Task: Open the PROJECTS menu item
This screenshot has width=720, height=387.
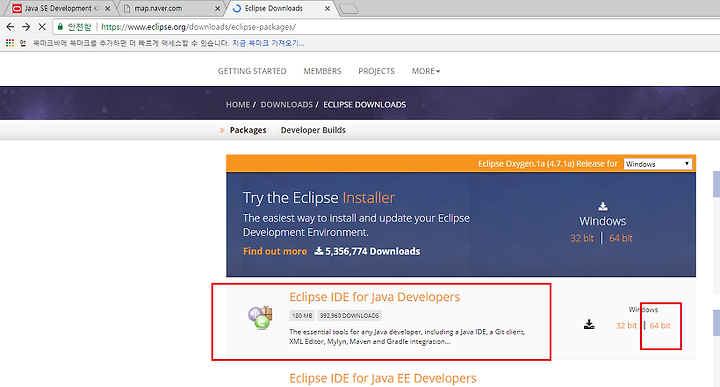Action: 377,71
